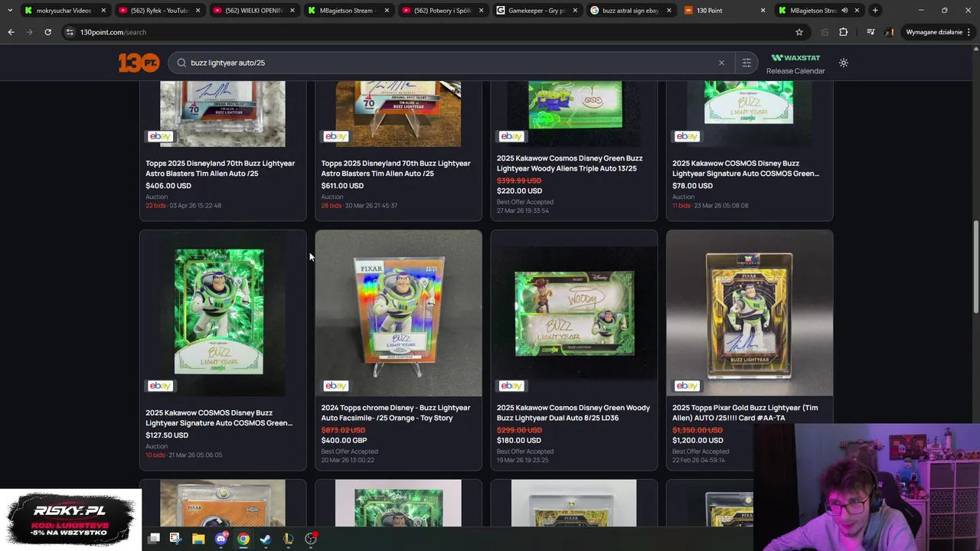Image resolution: width=980 pixels, height=551 pixels.
Task: Open Steam from taskbar
Action: point(265,539)
